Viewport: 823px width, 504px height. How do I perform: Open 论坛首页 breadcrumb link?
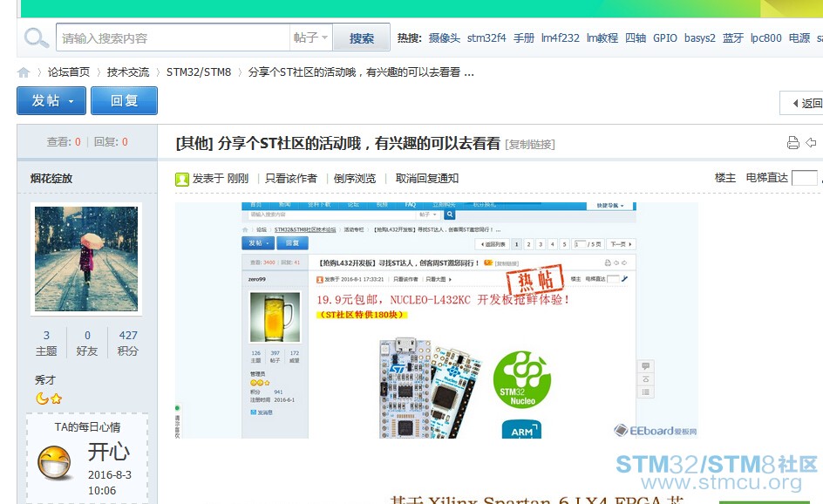click(69, 72)
